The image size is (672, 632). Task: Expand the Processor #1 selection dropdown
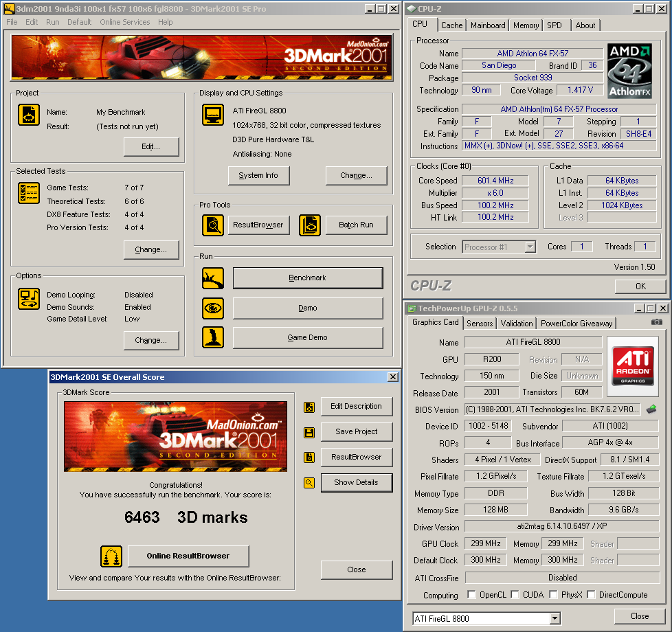pos(530,247)
